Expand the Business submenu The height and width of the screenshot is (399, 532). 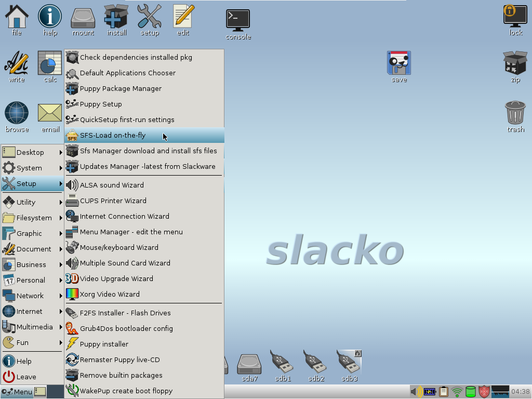pos(33,264)
